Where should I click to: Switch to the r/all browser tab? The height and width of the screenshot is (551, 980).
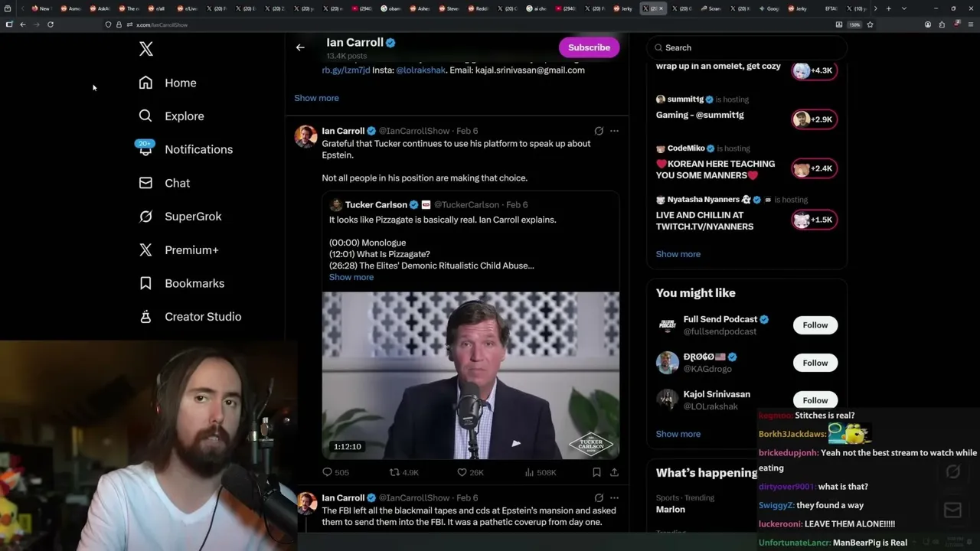click(x=157, y=8)
